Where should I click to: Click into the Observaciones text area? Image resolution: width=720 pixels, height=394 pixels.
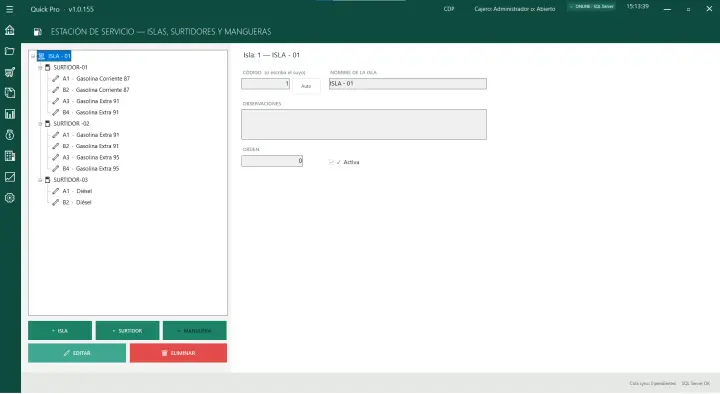[364, 124]
